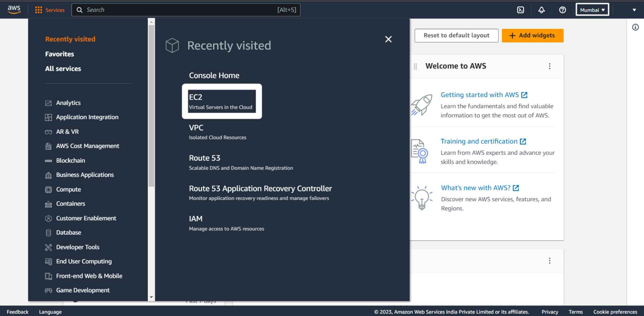Click the Blockchain category label
Viewport: 644px width, 316px height.
point(70,161)
